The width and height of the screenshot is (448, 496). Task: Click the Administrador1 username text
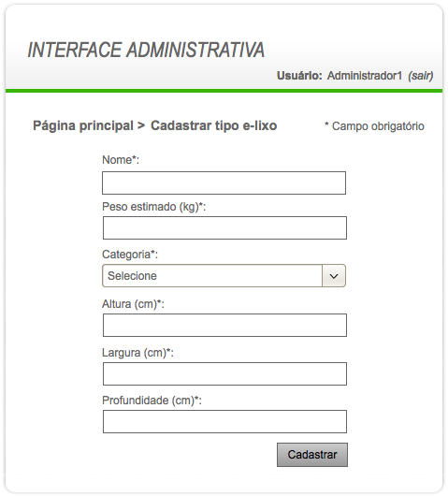point(365,76)
